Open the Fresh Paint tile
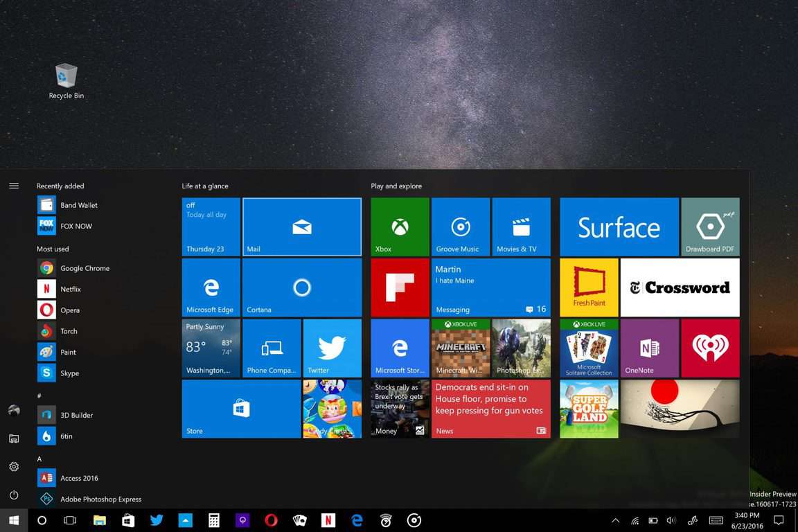The image size is (798, 532). (x=589, y=287)
